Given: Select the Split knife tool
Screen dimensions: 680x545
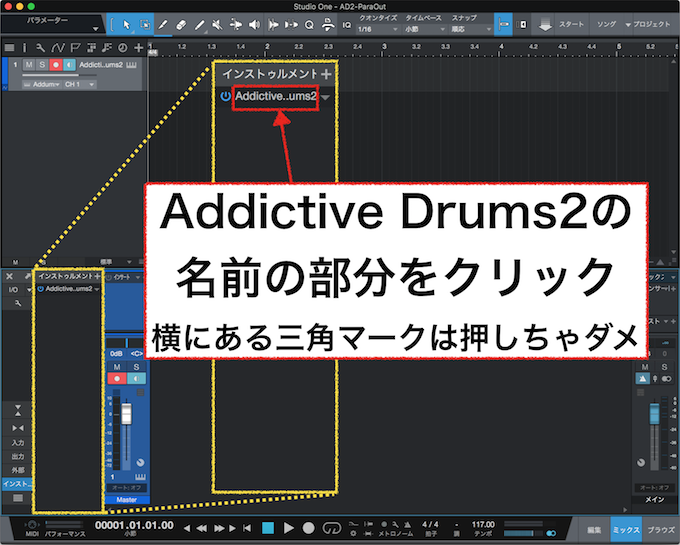Looking at the screenshot, I should [x=163, y=25].
